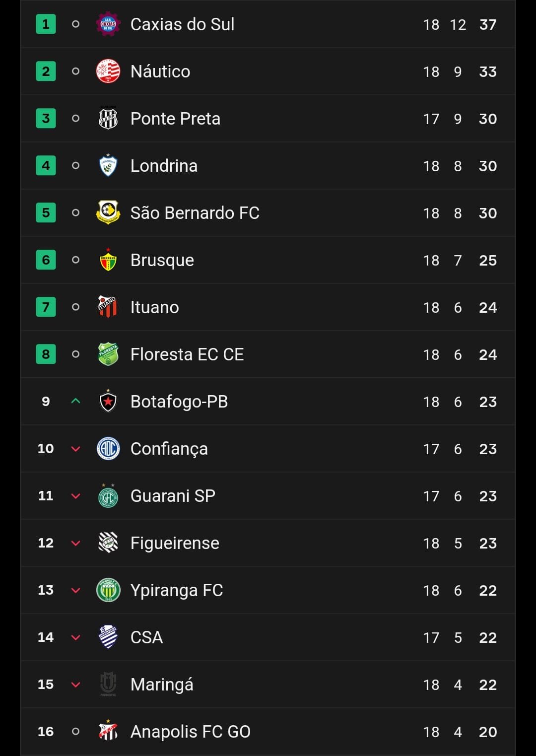This screenshot has height=756, width=536.
Task: Click the green position 1 badge
Action: pyautogui.click(x=46, y=24)
